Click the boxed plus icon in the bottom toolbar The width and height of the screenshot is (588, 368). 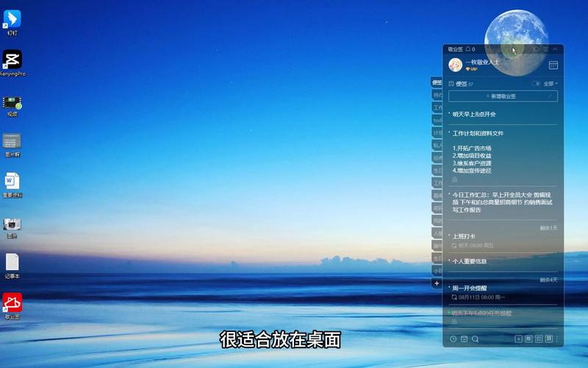coord(518,339)
